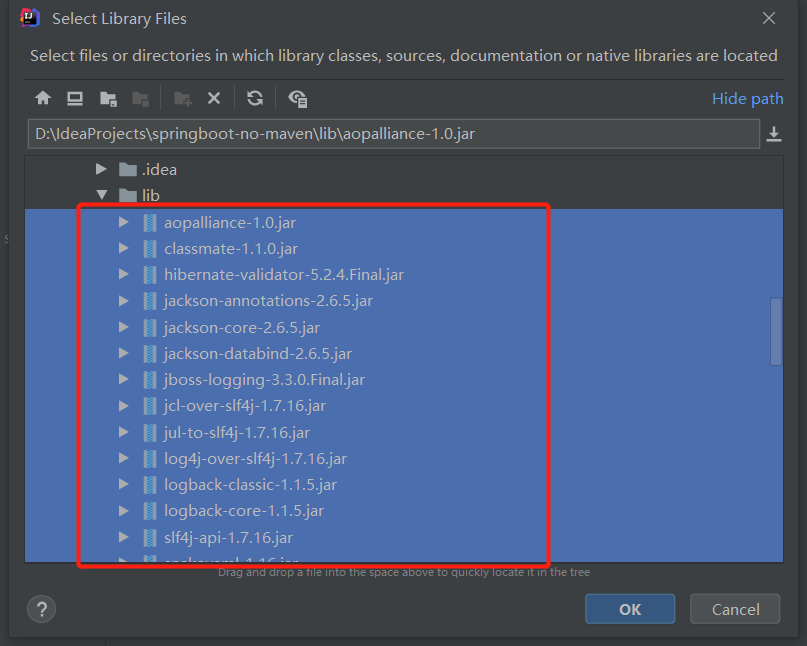Click the jackson-core jar archive icon
The height and width of the screenshot is (646, 807).
[x=150, y=327]
